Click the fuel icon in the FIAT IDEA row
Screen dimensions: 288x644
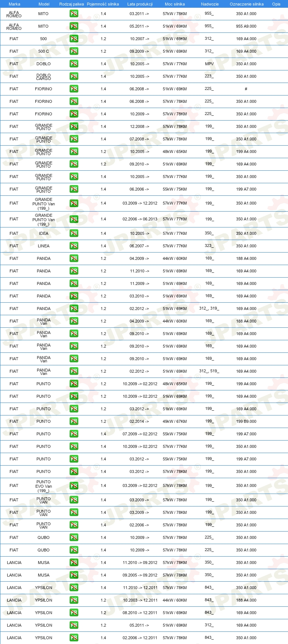click(74, 233)
